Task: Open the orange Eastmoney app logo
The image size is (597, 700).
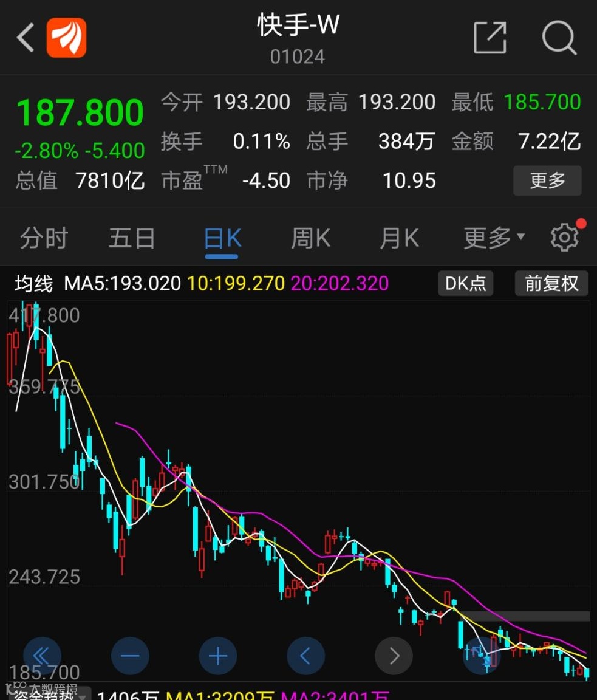Action: point(66,38)
